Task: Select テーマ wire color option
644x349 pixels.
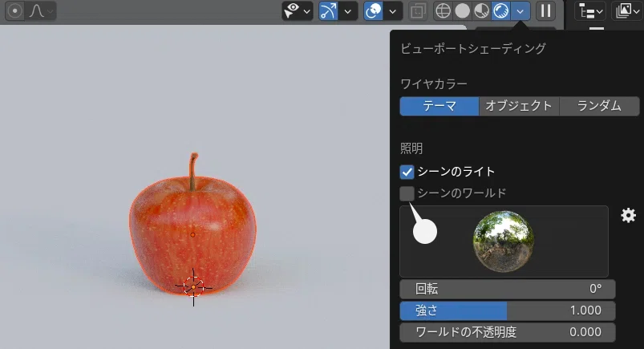Action: click(x=439, y=106)
